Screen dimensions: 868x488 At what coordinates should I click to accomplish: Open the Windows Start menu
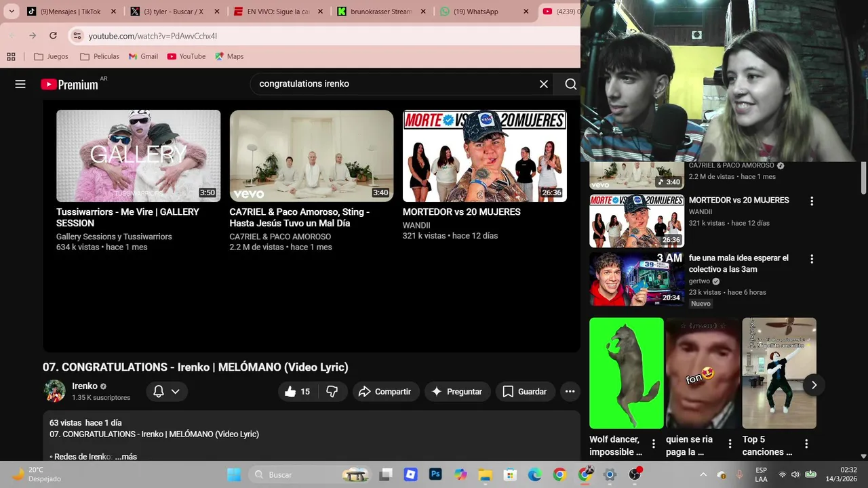pyautogui.click(x=234, y=474)
